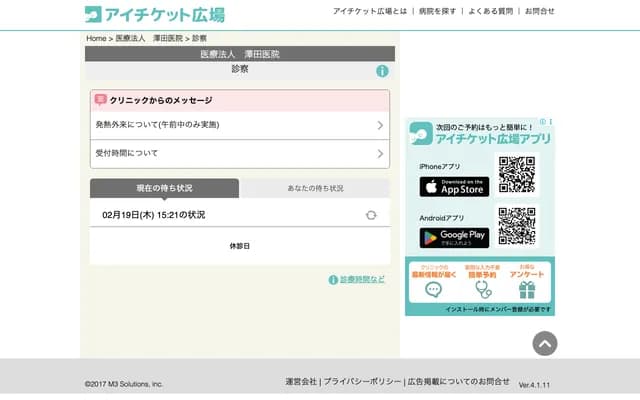This screenshot has width=640, height=400.
Task: Expand the chevron on 発熱外来について row
Action: point(380,125)
